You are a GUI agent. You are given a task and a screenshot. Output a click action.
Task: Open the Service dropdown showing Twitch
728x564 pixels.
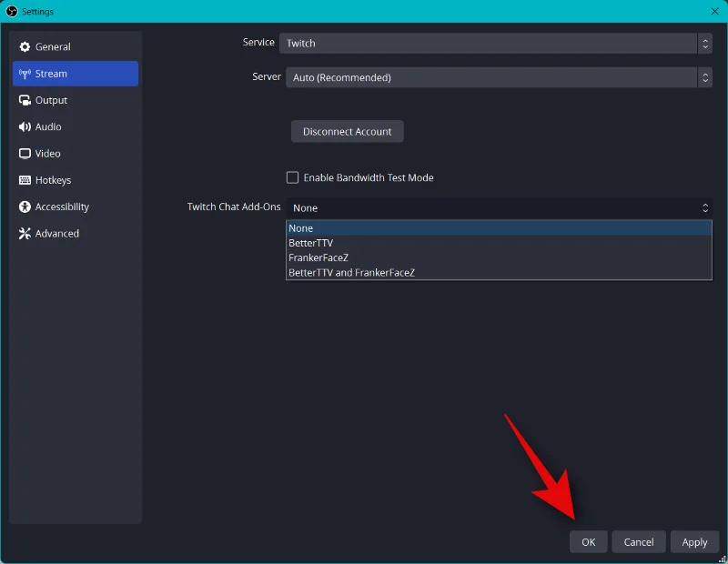(x=495, y=43)
